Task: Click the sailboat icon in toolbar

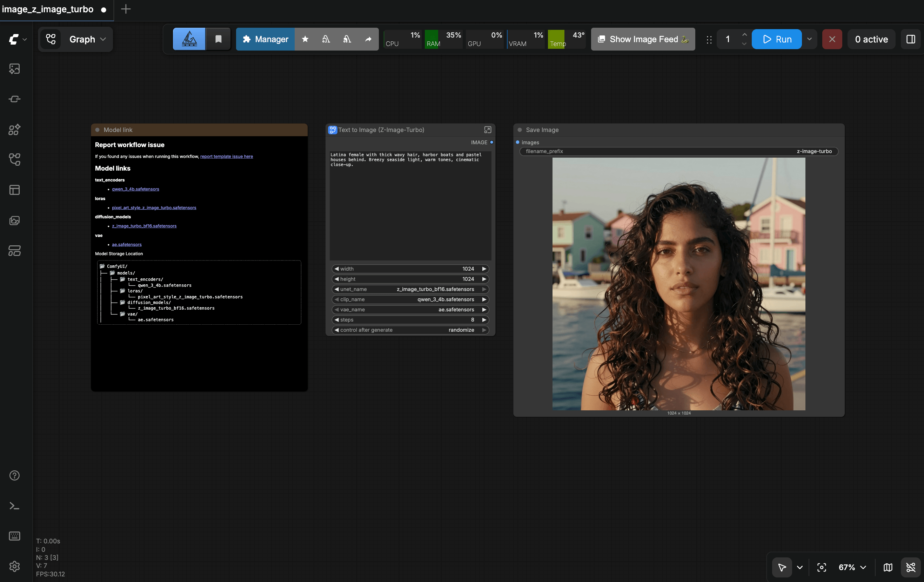Action: [x=189, y=39]
